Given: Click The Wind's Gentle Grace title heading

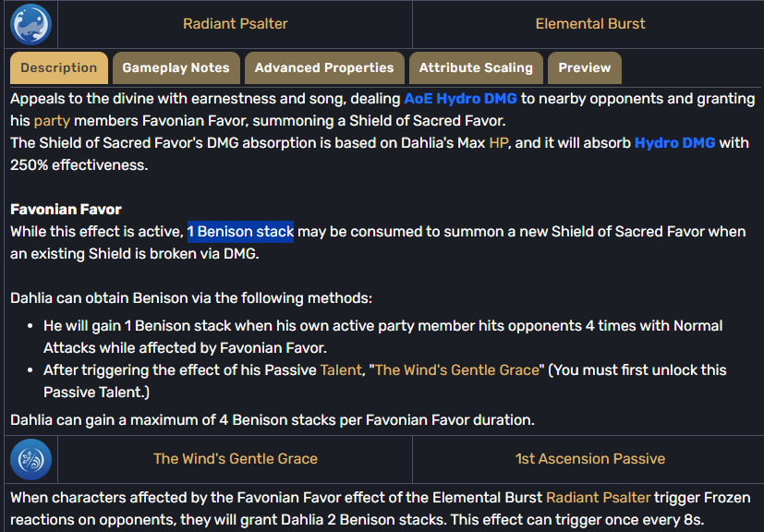Looking at the screenshot, I should (x=235, y=459).
